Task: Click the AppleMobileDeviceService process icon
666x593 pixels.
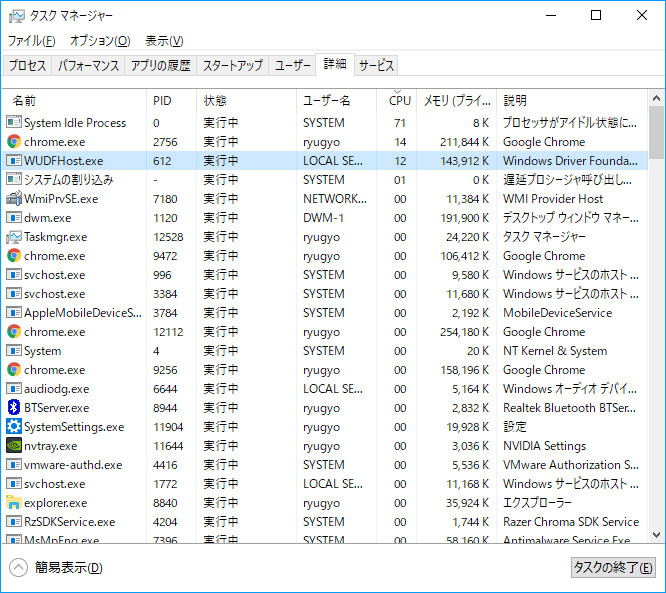Action: [x=14, y=313]
